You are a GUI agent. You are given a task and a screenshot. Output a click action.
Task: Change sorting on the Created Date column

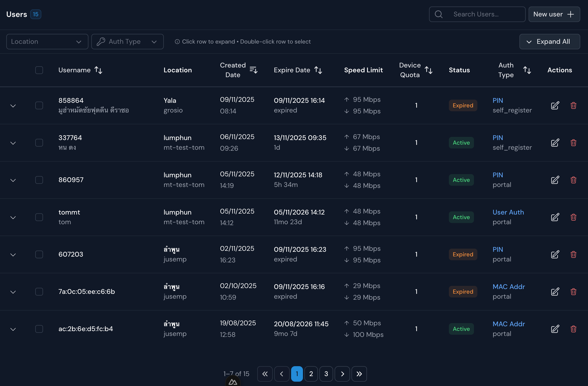[x=253, y=70]
